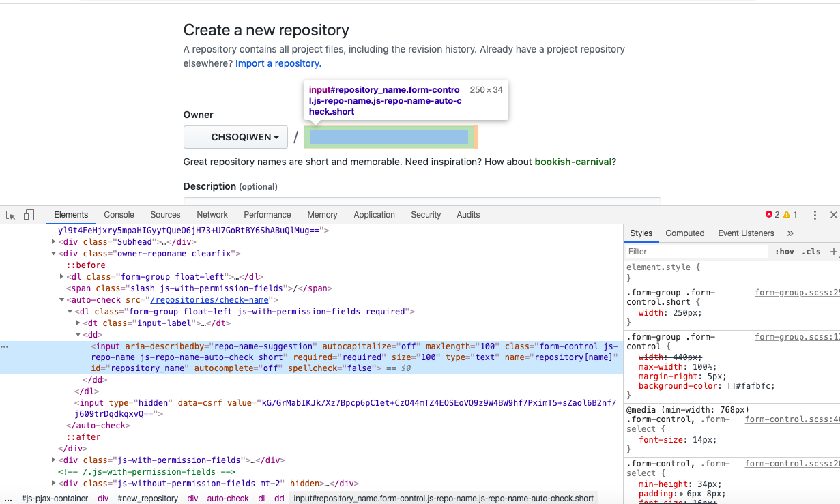Open the Security tab
The height and width of the screenshot is (504, 840).
tap(426, 215)
